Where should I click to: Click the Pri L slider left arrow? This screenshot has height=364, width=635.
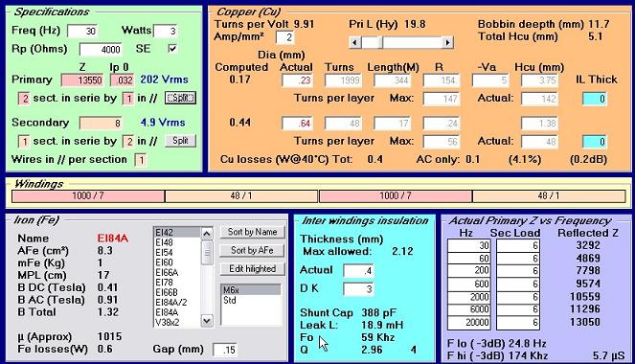[354, 42]
